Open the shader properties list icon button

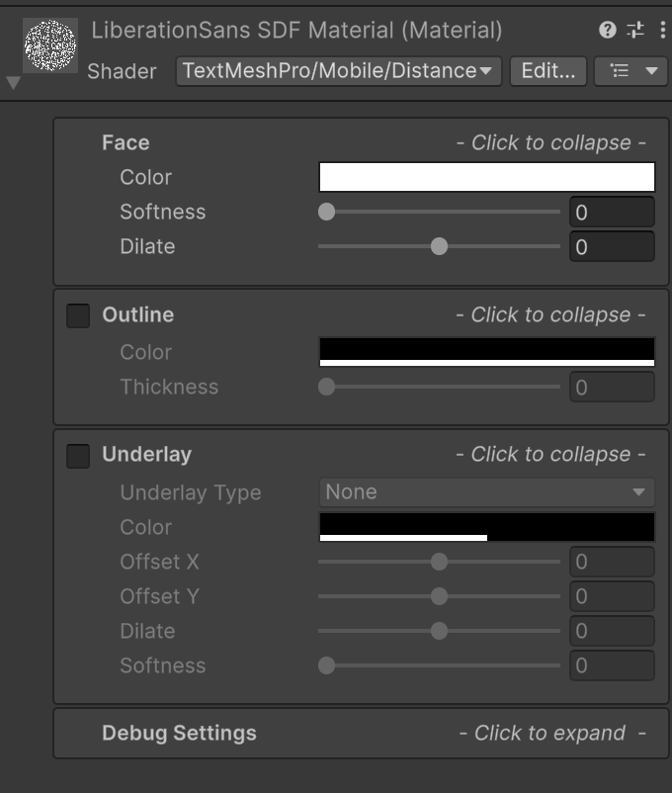[630, 71]
